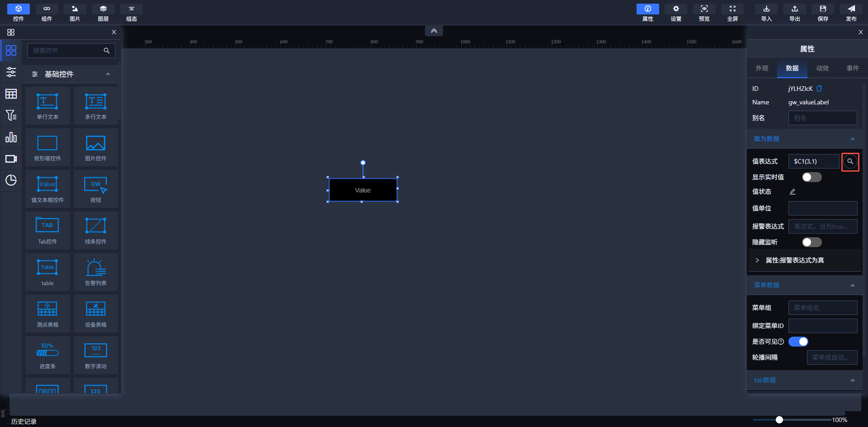
Task: Pick the 单行文本 control
Action: pos(47,106)
